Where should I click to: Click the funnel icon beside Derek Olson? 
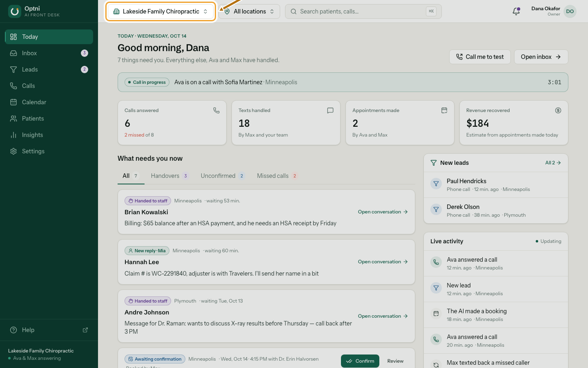[436, 210]
